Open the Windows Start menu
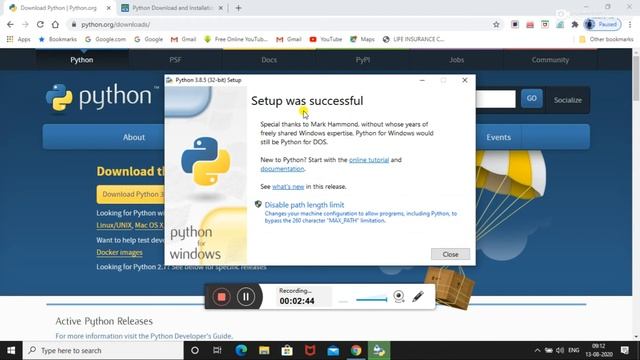 [11, 350]
